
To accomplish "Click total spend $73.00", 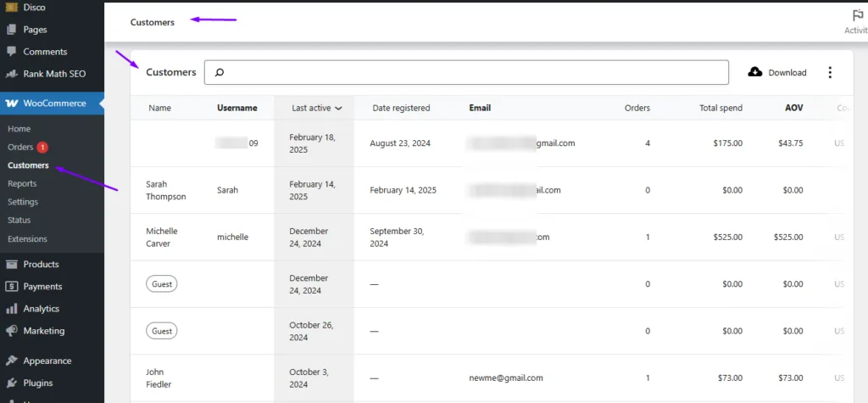I will pyautogui.click(x=731, y=378).
